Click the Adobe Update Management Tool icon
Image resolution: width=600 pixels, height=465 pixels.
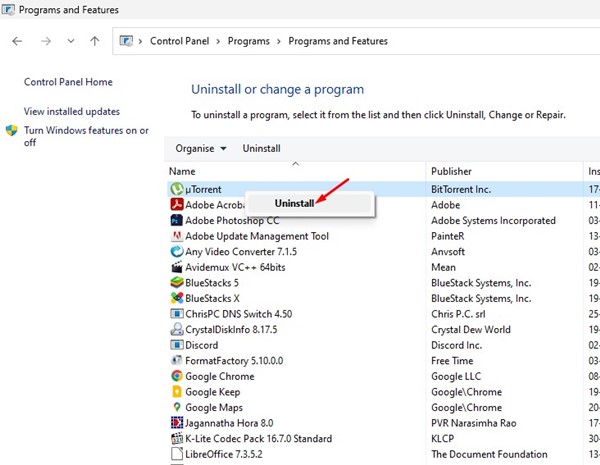[x=177, y=236]
